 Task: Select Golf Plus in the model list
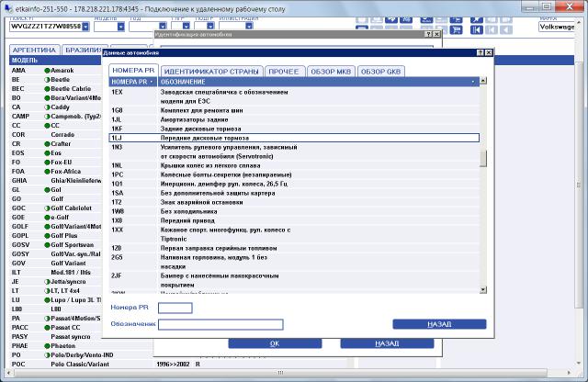click(55, 235)
